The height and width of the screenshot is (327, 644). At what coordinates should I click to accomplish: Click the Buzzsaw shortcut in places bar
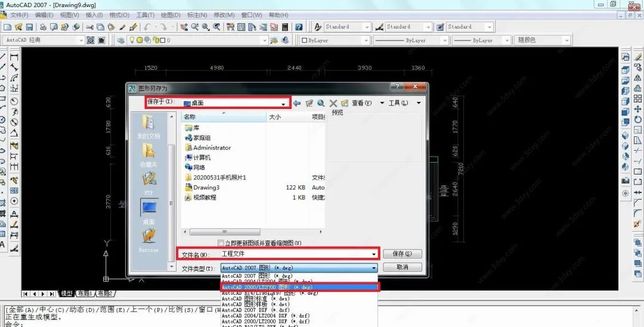(148, 241)
